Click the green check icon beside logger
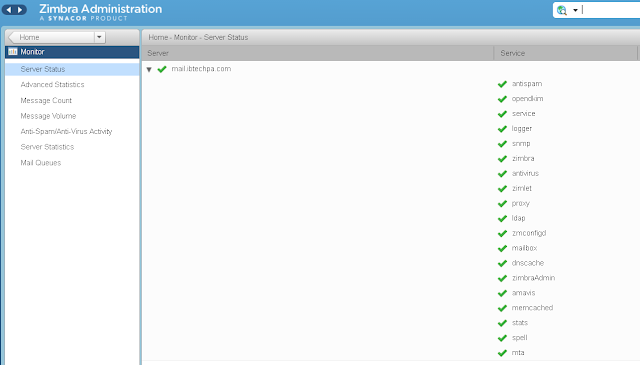This screenshot has height=365, width=640. (x=502, y=129)
